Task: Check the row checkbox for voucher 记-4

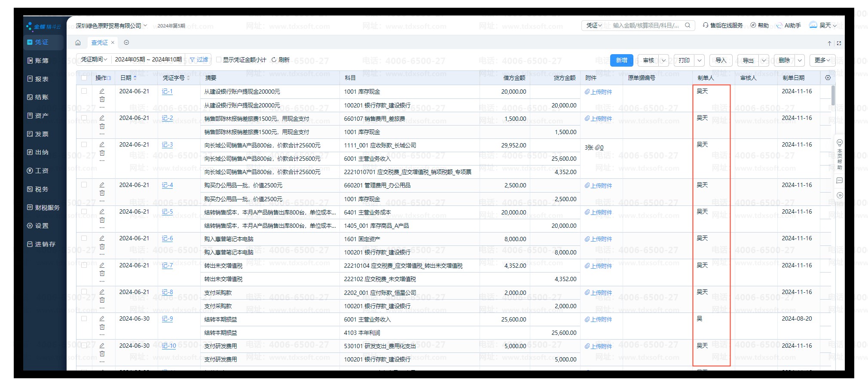Action: pos(84,185)
